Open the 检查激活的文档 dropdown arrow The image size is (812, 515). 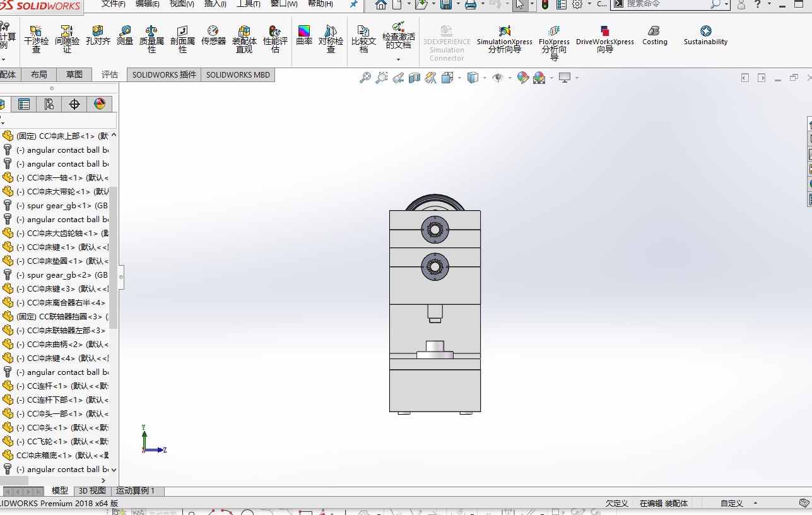(x=399, y=59)
